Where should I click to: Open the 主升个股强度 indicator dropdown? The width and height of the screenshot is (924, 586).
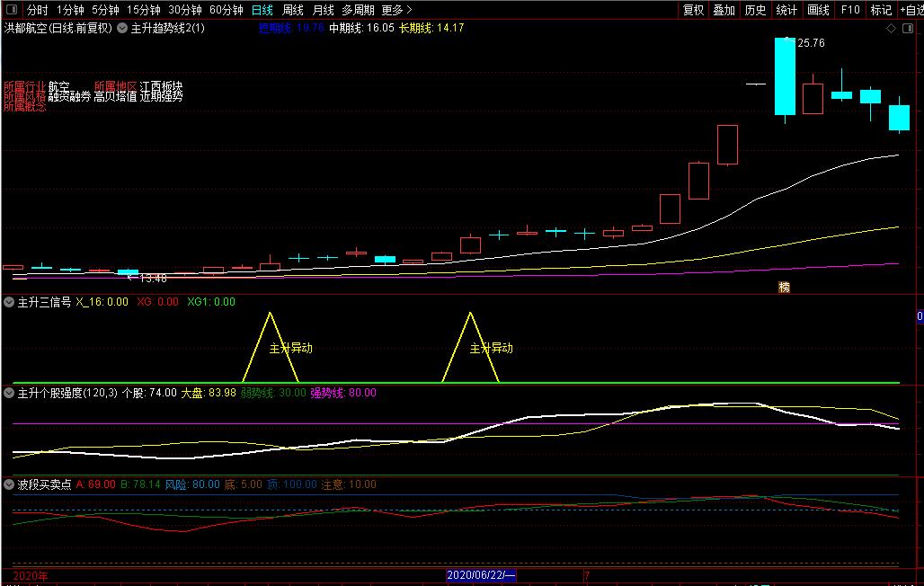[x=9, y=393]
